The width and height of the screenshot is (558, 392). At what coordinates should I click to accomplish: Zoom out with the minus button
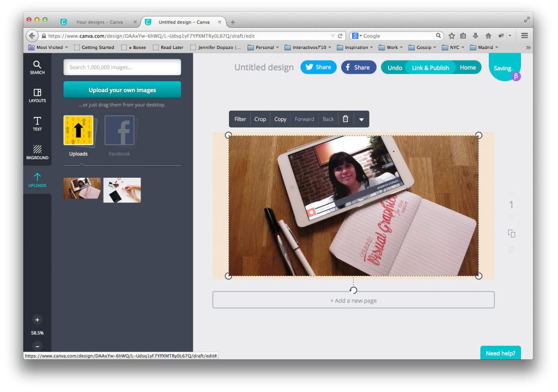click(37, 346)
